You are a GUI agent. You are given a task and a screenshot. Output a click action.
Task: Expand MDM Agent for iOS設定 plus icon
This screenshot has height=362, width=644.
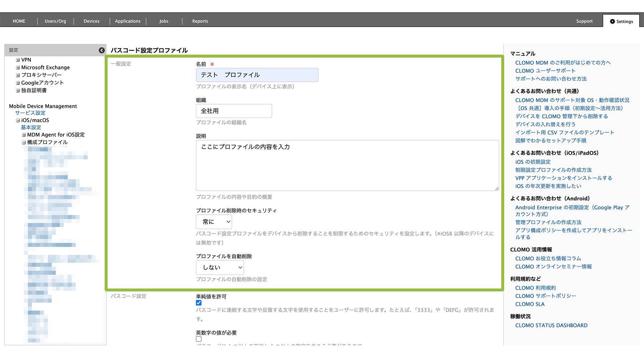24,135
